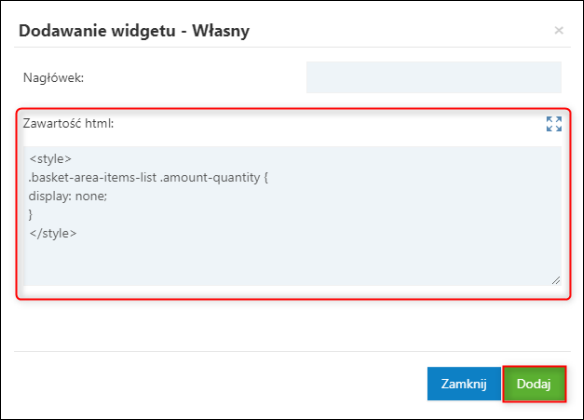This screenshot has width=584, height=420.
Task: Click empty area below the code
Action: coord(292,264)
